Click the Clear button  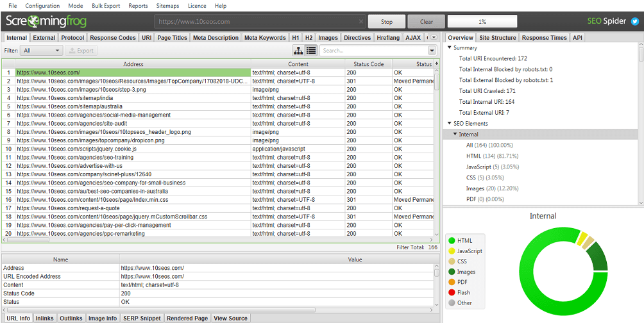(x=427, y=22)
